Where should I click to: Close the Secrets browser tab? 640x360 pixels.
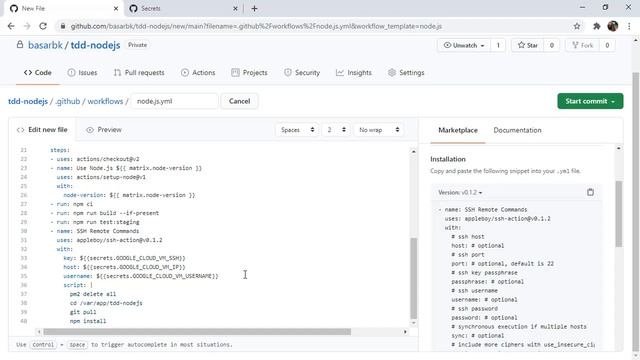(x=236, y=8)
